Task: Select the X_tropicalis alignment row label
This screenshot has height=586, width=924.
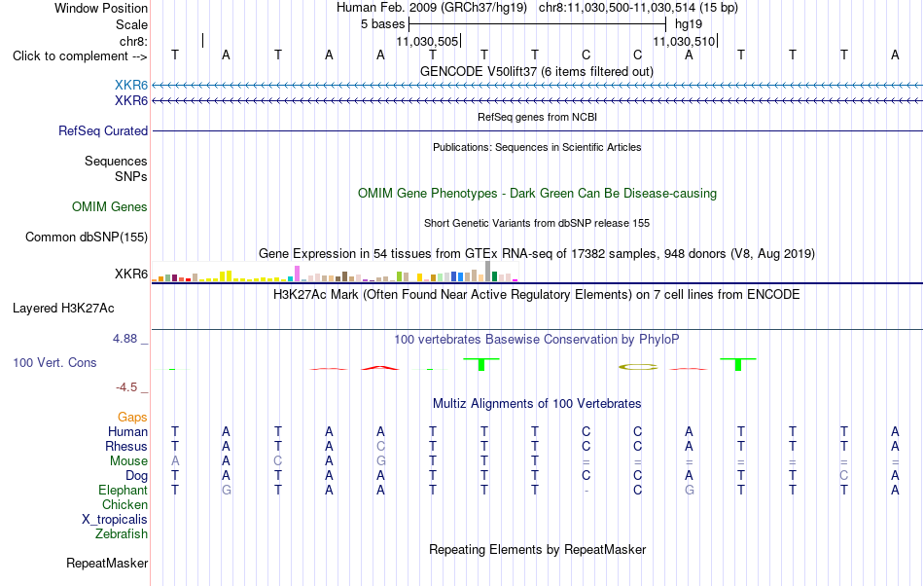Action: 115,520
